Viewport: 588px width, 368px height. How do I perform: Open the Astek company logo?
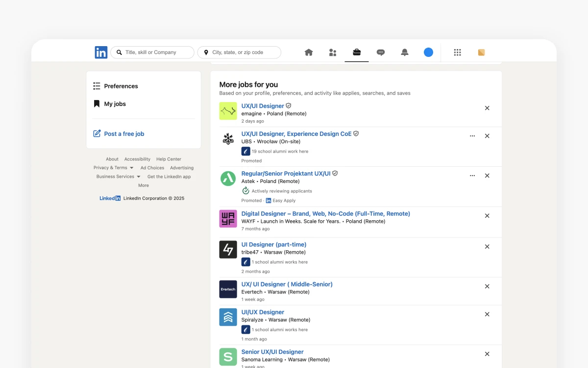click(228, 179)
